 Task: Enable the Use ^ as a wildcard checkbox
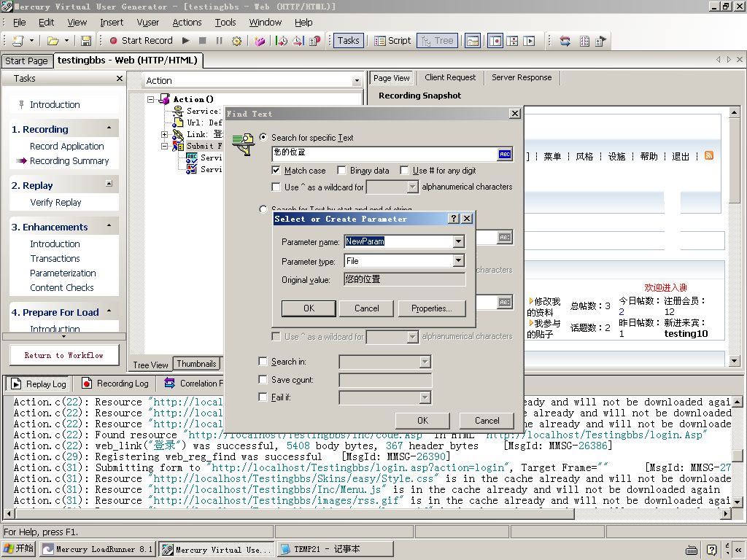coord(276,187)
